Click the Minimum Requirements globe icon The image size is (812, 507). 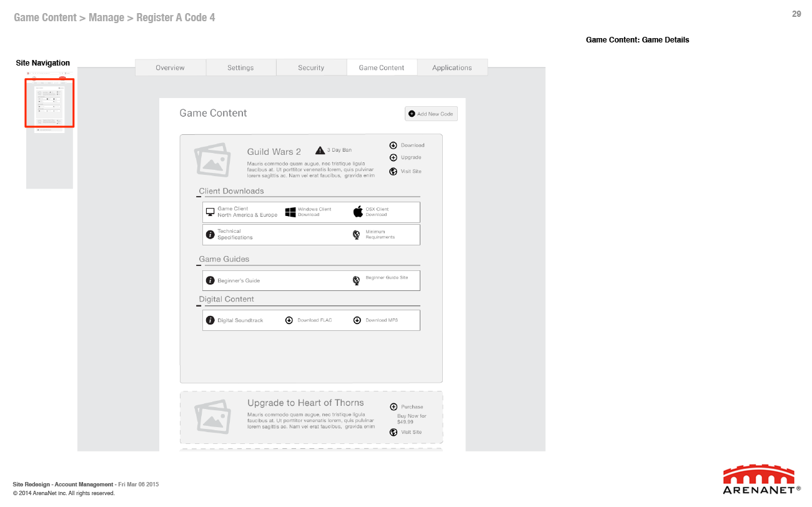(x=356, y=235)
